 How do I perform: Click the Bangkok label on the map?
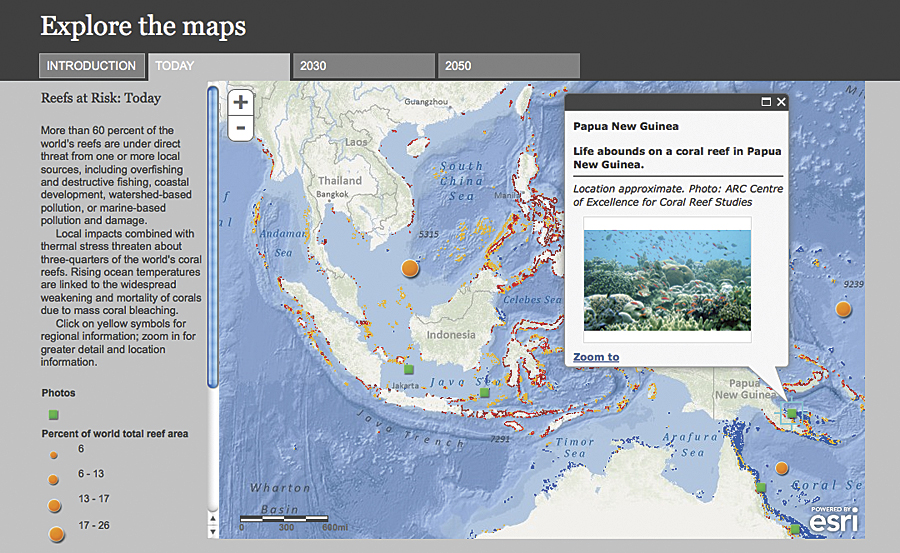pos(332,194)
